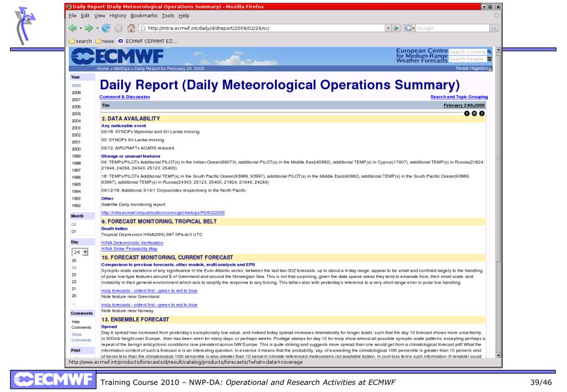Open the View menu
This screenshot has height=392, width=567.
[99, 16]
